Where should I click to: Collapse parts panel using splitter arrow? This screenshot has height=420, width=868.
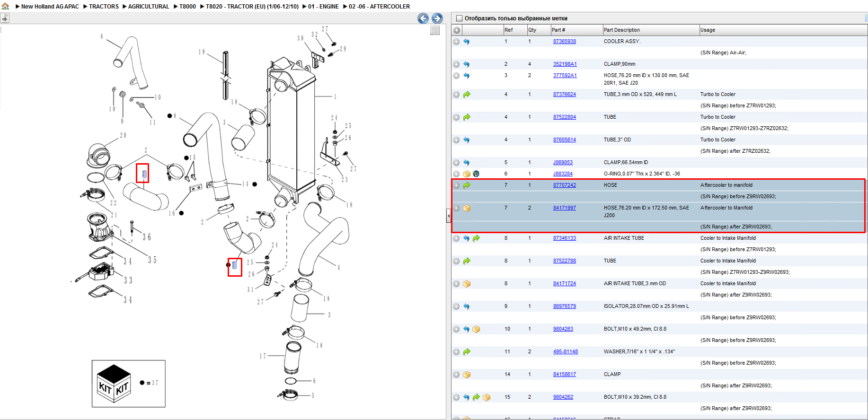pos(449,216)
